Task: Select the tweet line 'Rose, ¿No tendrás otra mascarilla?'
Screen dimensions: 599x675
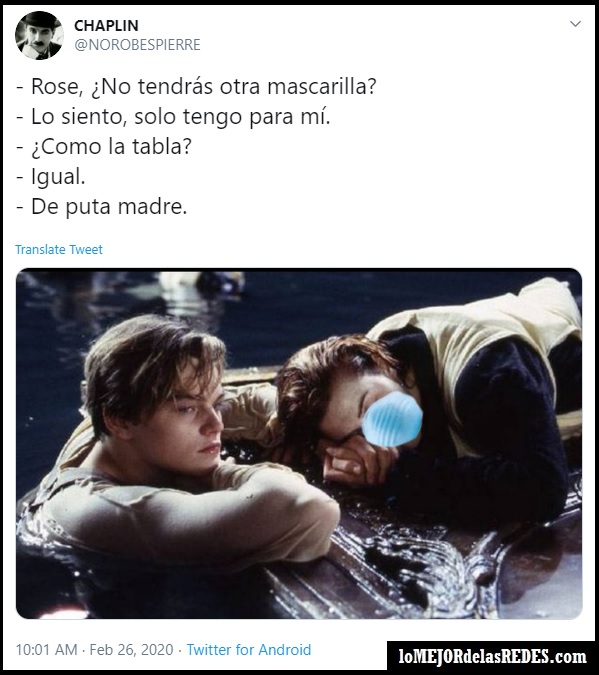Action: pos(204,87)
